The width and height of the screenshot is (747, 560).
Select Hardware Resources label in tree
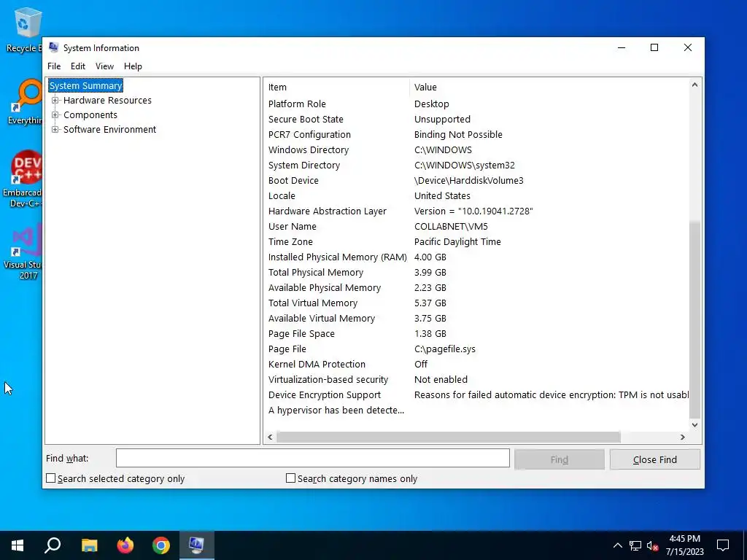click(107, 101)
